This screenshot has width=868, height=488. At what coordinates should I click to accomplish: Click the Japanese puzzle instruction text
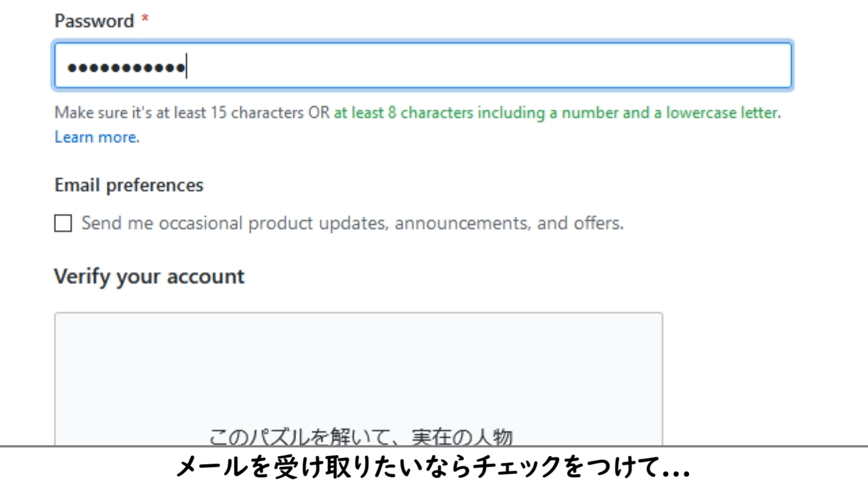pos(360,436)
